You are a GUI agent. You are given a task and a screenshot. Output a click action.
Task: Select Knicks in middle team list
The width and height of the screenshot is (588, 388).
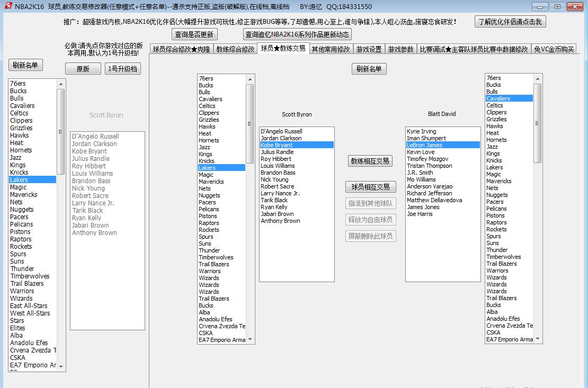coord(221,161)
